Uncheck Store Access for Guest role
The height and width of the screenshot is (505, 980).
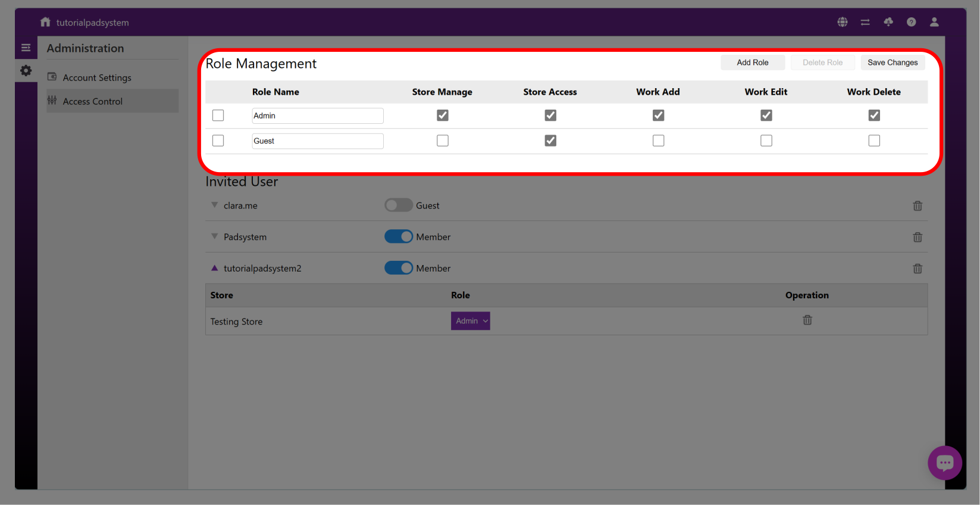click(550, 141)
